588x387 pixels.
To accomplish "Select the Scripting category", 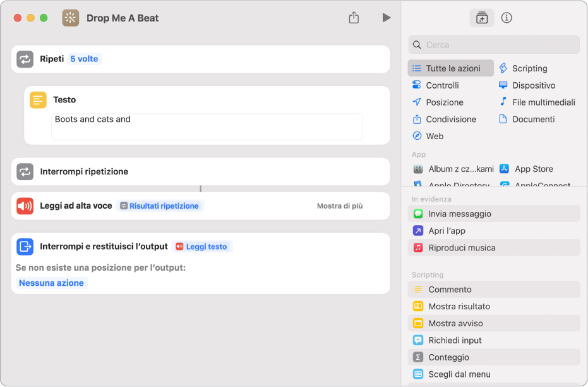I will (524, 68).
